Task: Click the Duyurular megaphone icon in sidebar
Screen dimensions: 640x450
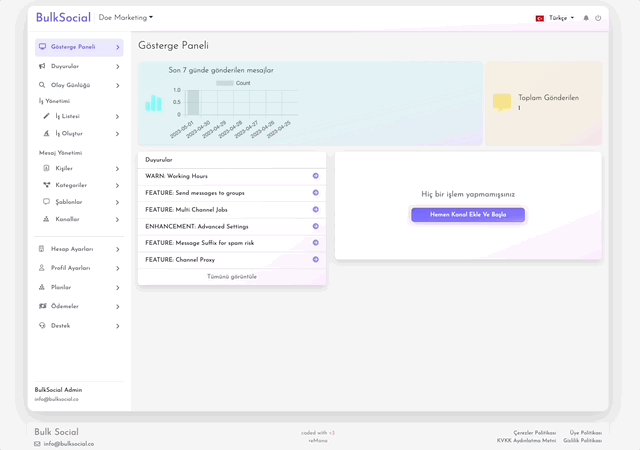Action: 42,66
